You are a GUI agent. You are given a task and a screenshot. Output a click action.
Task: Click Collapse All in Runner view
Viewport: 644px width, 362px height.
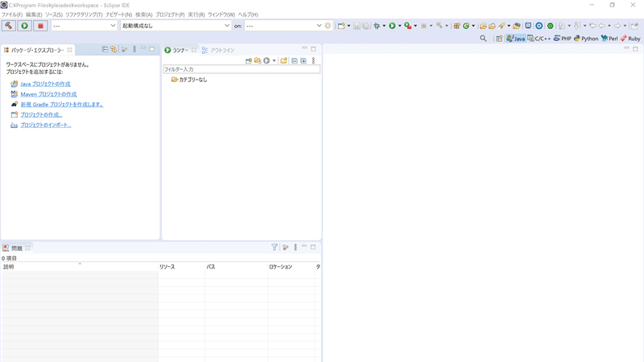pyautogui.click(x=295, y=61)
